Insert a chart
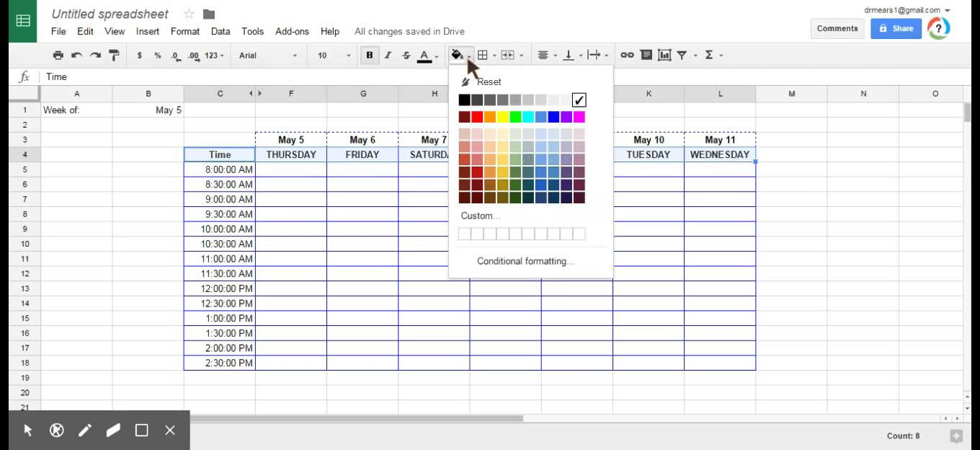Screen dimensions: 980x450 [x=664, y=55]
